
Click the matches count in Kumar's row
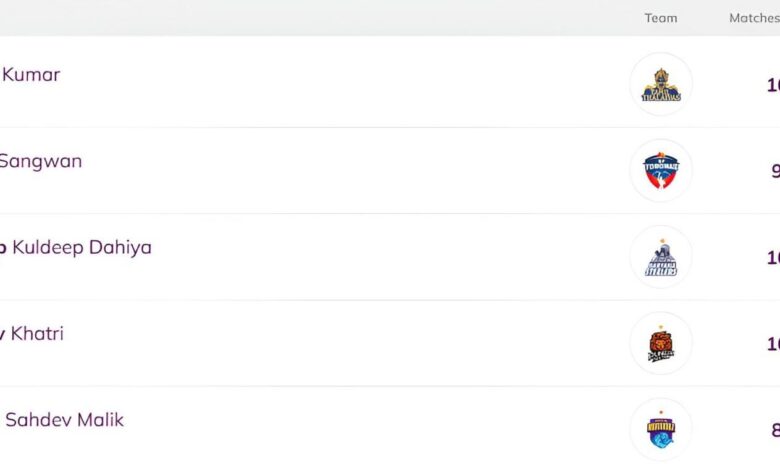(x=773, y=85)
